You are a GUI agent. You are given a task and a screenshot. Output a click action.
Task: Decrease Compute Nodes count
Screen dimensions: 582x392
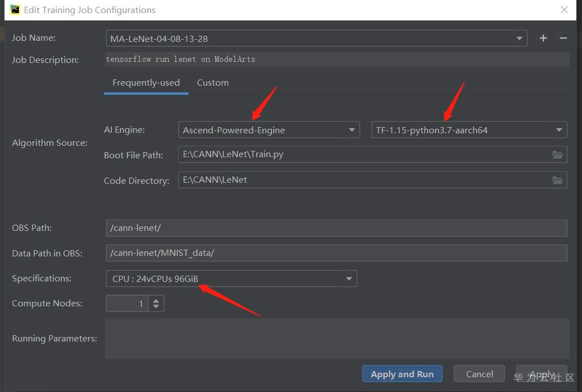(x=157, y=307)
